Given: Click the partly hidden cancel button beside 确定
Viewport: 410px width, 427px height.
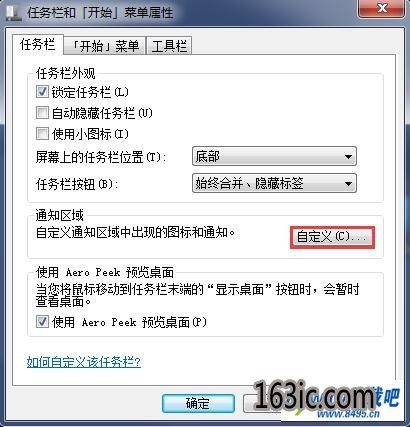Looking at the screenshot, I should coord(249,403).
